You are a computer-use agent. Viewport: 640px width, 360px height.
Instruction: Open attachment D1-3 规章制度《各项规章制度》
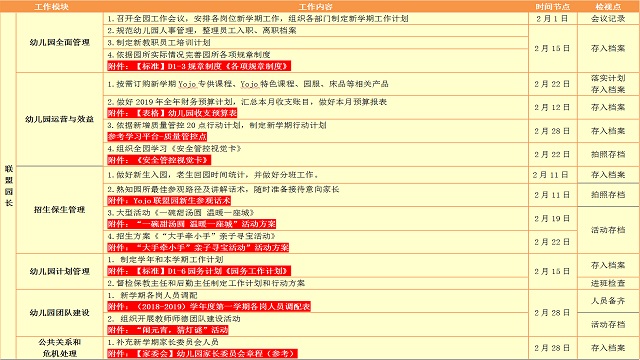pos(199,66)
